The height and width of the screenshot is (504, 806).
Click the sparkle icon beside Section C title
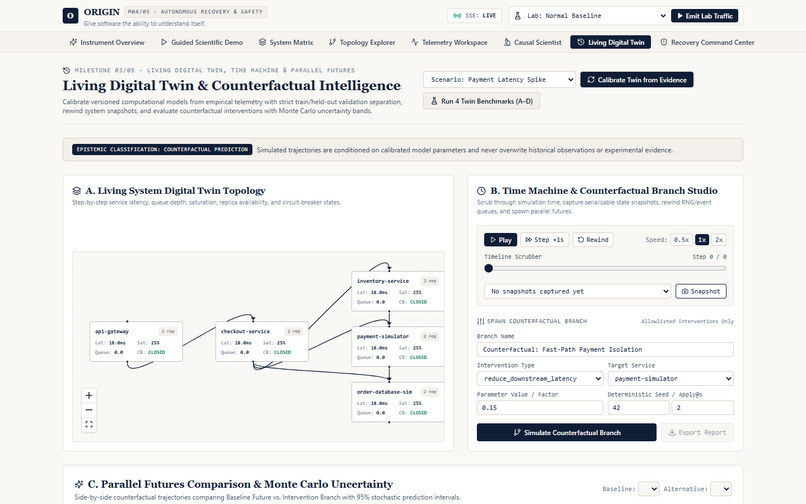click(79, 484)
